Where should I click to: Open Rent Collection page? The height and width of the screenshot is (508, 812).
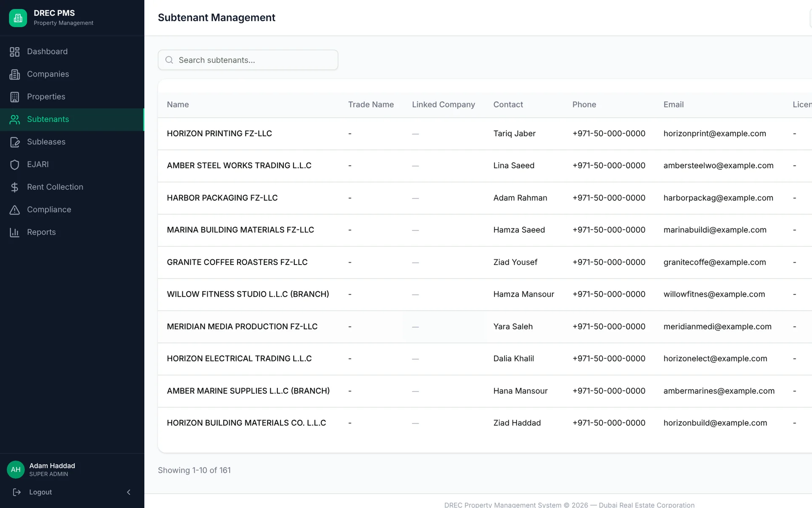[72, 187]
